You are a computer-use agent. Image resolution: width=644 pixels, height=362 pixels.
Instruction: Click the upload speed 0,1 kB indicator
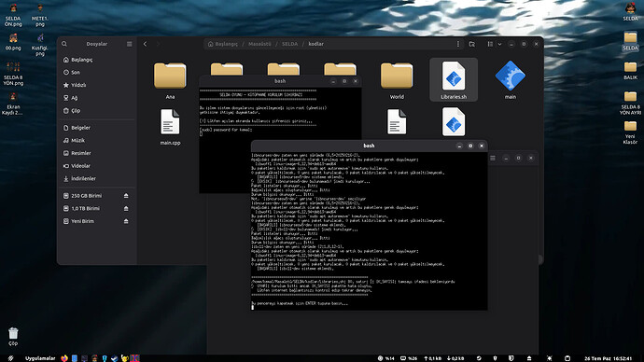point(432,358)
